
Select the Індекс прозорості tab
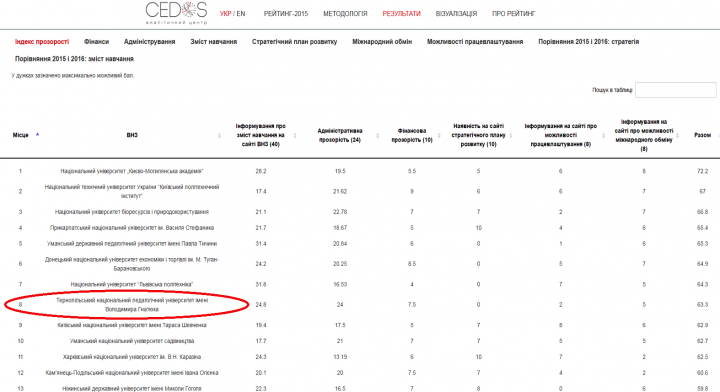(42, 42)
